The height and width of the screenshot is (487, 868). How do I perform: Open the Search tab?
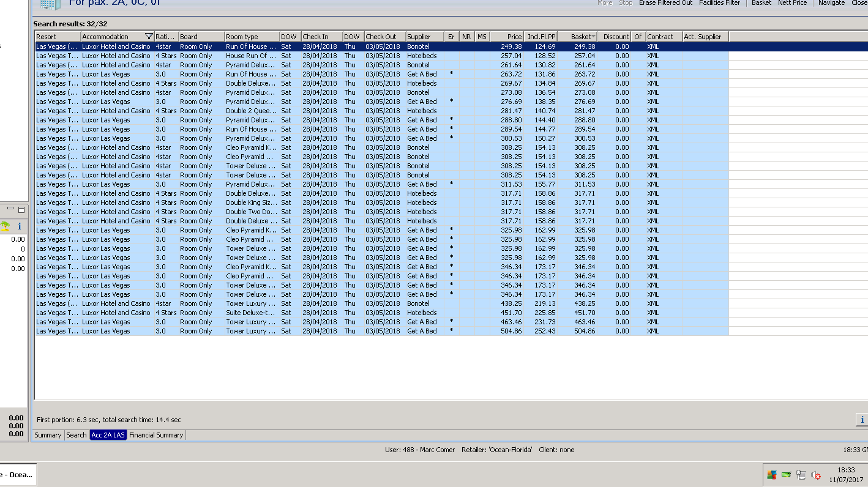pos(77,435)
